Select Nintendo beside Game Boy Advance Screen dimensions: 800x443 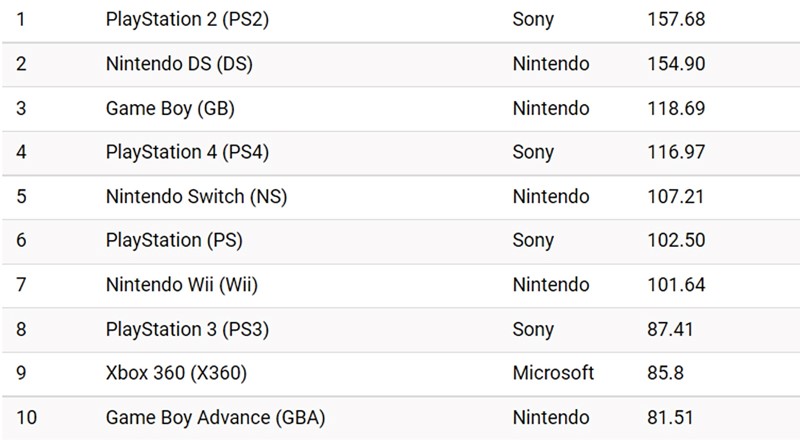[551, 417]
